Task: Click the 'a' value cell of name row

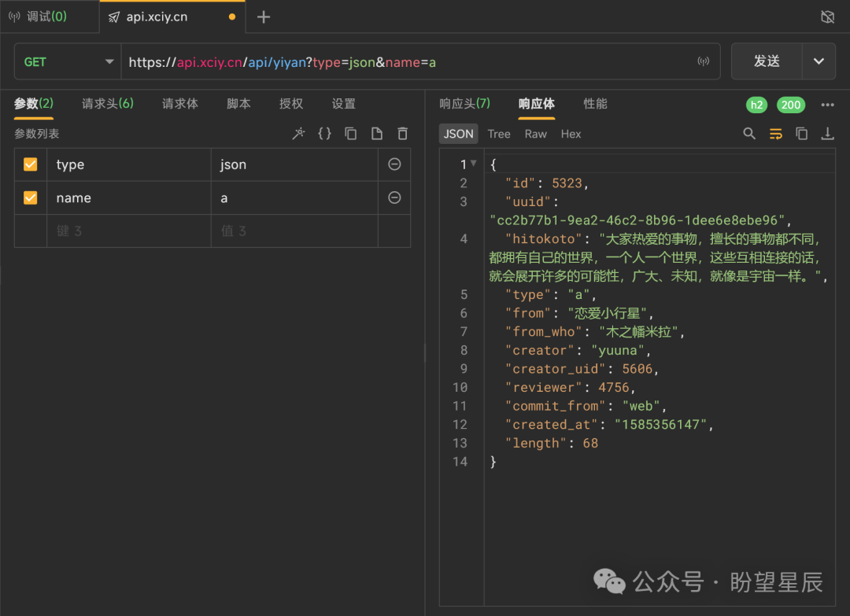Action: (x=294, y=197)
